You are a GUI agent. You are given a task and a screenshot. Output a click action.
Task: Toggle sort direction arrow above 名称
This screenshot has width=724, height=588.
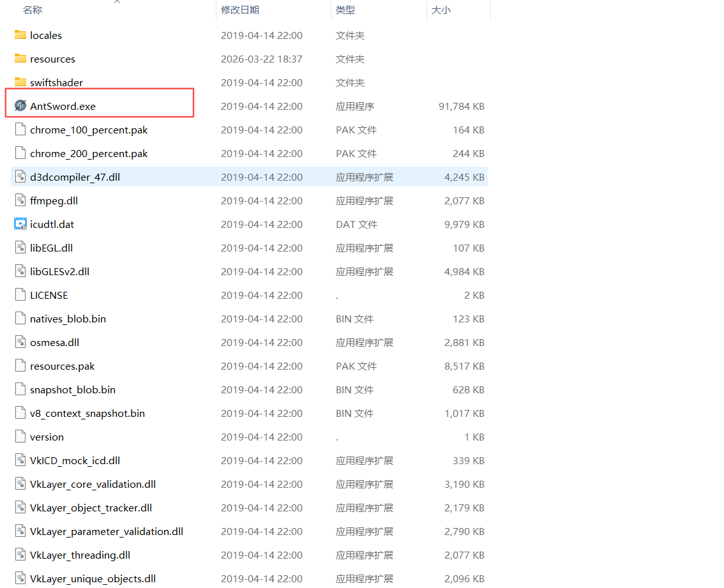coord(117,2)
